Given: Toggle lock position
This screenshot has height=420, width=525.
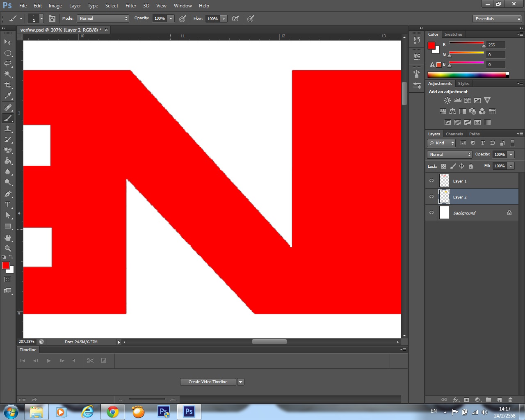Looking at the screenshot, I should [x=461, y=166].
